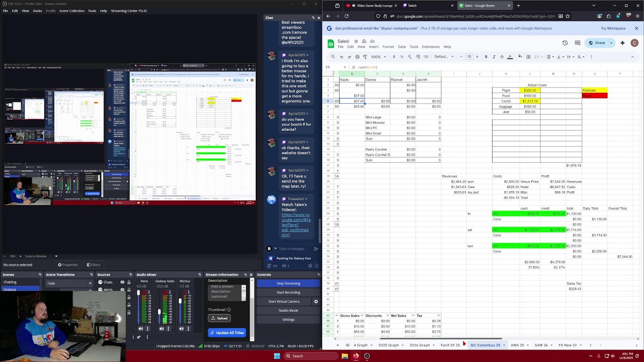Switch to the 2026 Graph sheet tab
Viewport: 644px width, 362px height.
pos(420,345)
